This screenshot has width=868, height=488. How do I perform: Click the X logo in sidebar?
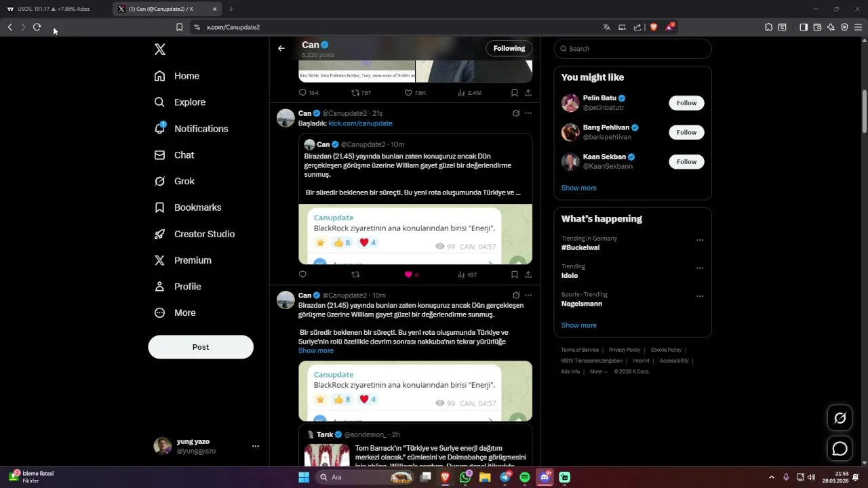(x=160, y=49)
